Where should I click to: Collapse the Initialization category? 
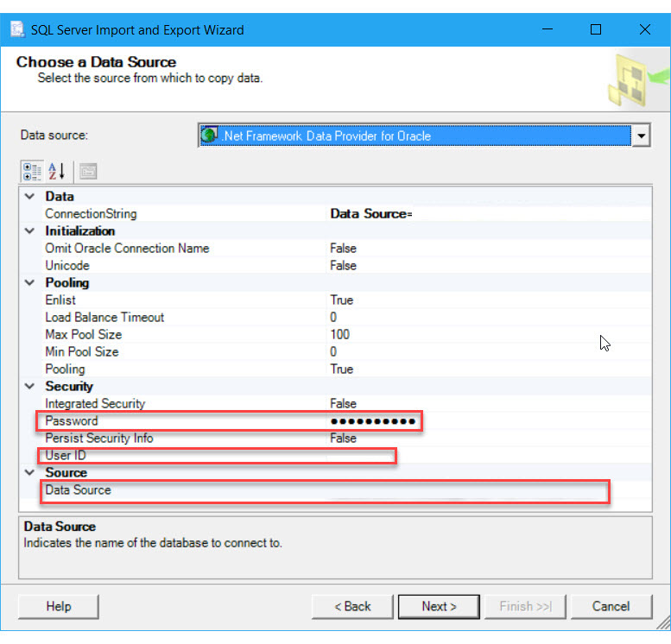[x=29, y=231]
